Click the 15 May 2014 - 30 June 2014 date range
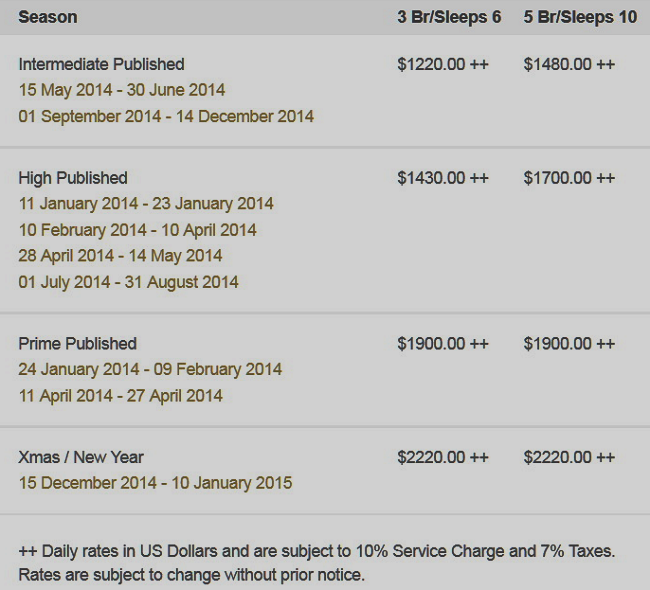This screenshot has height=590, width=650. click(x=122, y=90)
